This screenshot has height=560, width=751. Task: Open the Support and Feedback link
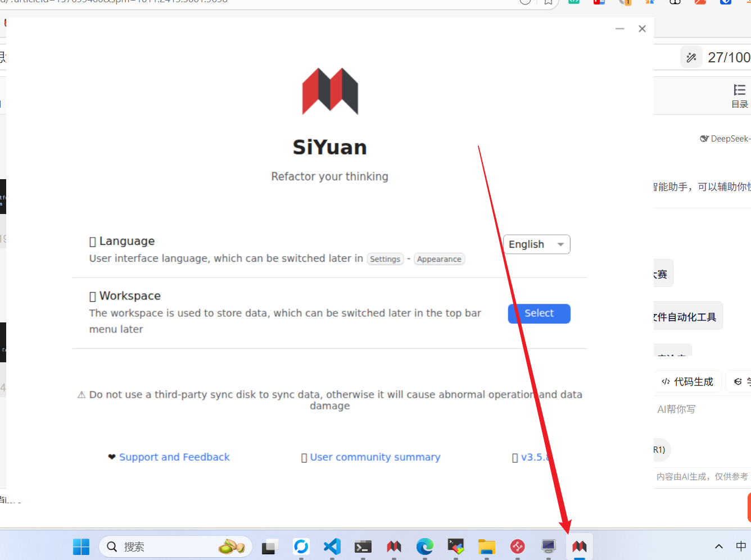click(174, 457)
